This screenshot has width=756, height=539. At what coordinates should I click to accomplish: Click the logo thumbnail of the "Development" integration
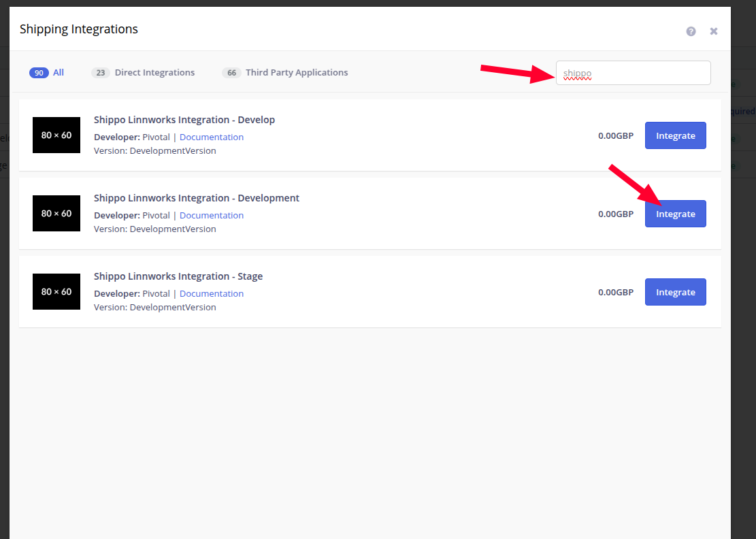click(56, 214)
